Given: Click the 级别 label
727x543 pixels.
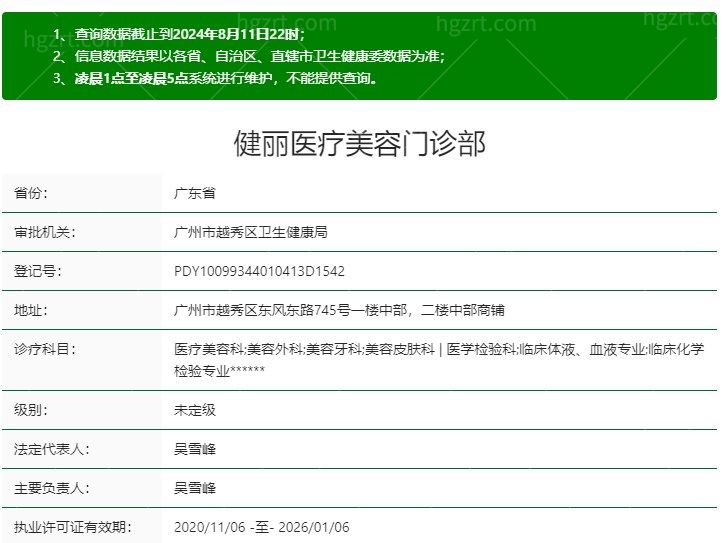Looking at the screenshot, I should pos(31,410).
